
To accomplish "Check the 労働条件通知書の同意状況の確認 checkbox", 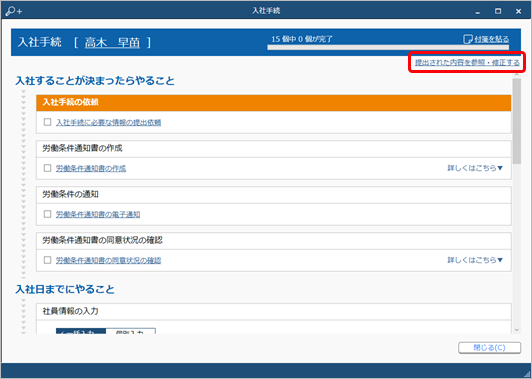I will [48, 260].
